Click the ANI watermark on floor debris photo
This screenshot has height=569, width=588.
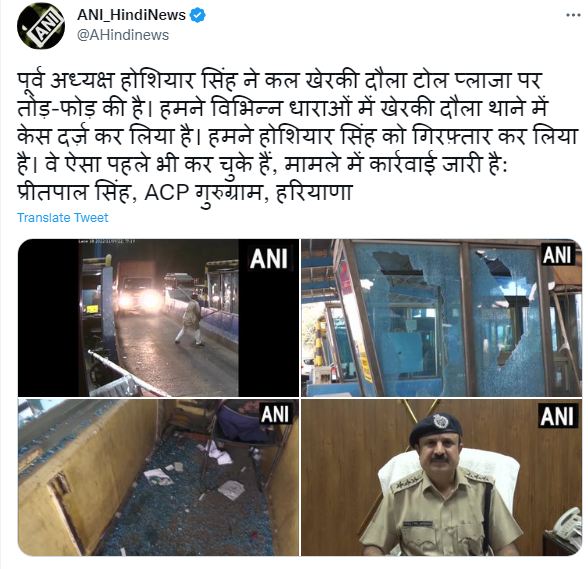pos(276,414)
